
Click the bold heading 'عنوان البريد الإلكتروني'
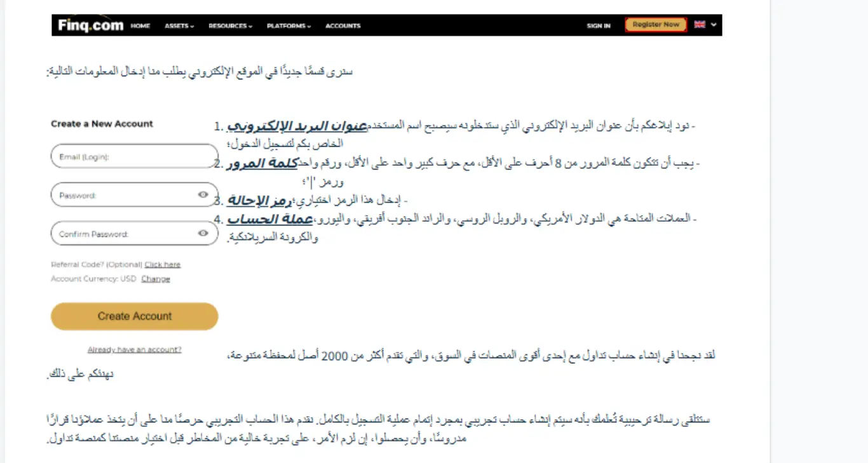click(x=297, y=126)
